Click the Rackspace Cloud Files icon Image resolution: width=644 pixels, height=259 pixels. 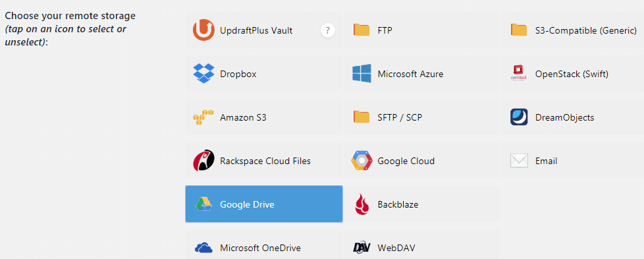click(203, 161)
